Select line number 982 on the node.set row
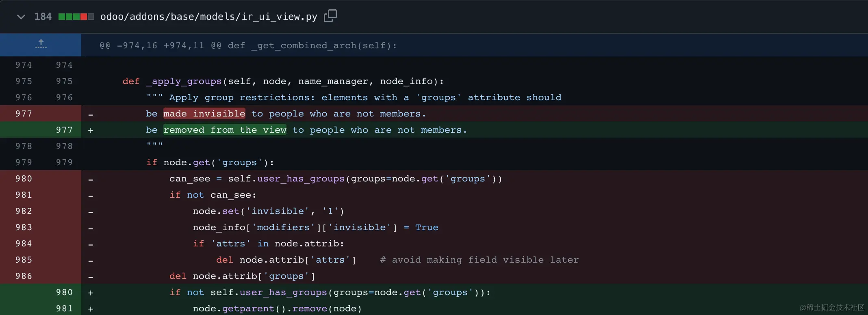The image size is (868, 315). [24, 211]
